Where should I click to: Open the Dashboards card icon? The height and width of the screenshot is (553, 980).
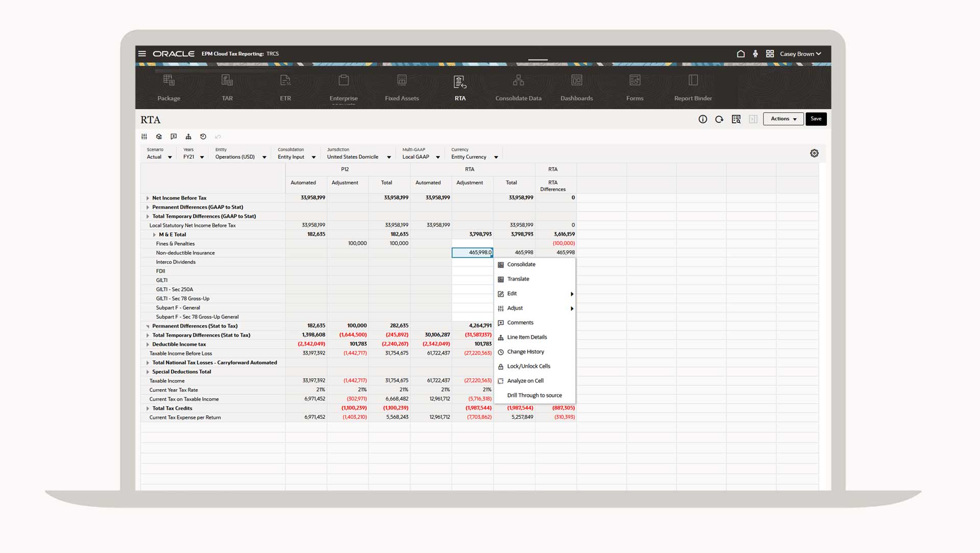[x=576, y=81]
